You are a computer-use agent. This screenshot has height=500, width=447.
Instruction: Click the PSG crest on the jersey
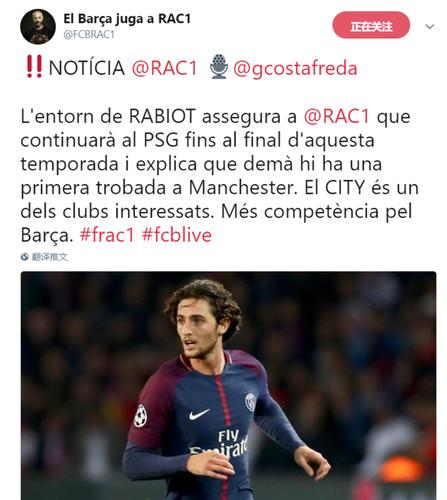pos(250,402)
